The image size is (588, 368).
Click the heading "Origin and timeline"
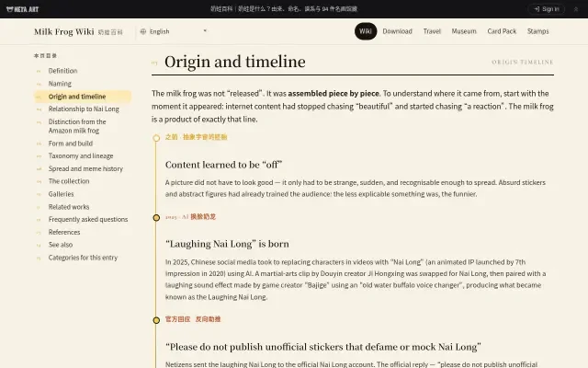(x=235, y=62)
